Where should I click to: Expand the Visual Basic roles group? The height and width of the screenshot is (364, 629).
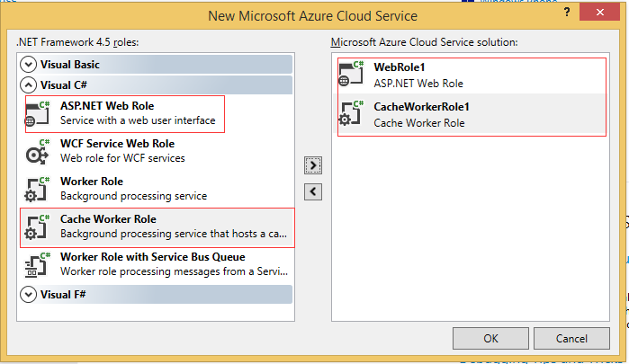pos(28,64)
